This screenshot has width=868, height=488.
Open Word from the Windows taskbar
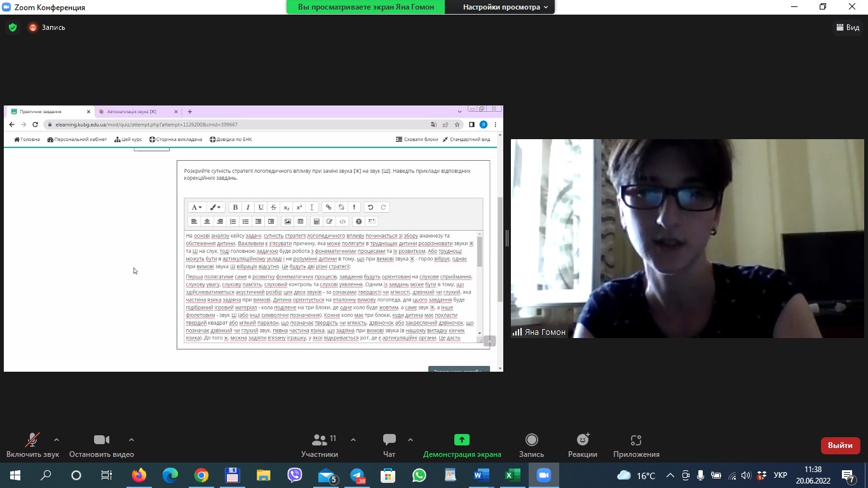[482, 475]
